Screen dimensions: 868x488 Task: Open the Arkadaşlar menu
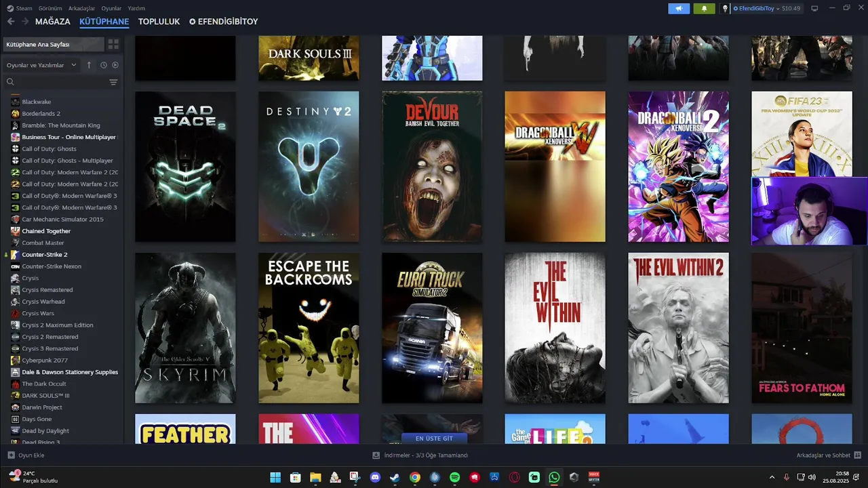pyautogui.click(x=82, y=8)
